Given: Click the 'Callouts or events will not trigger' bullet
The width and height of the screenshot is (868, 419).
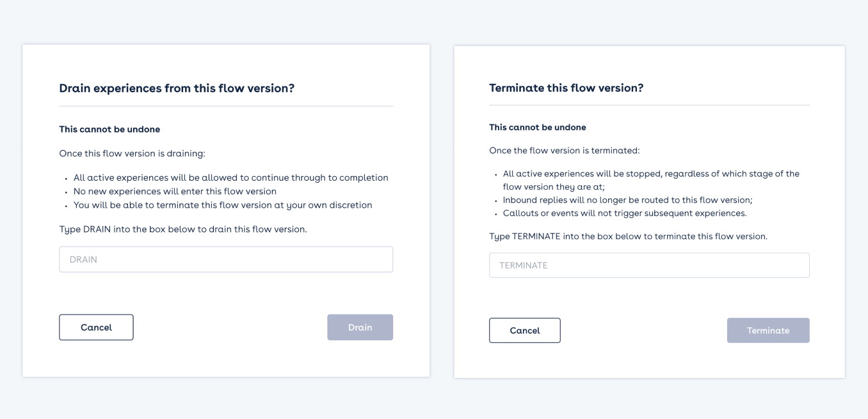Looking at the screenshot, I should click(624, 213).
